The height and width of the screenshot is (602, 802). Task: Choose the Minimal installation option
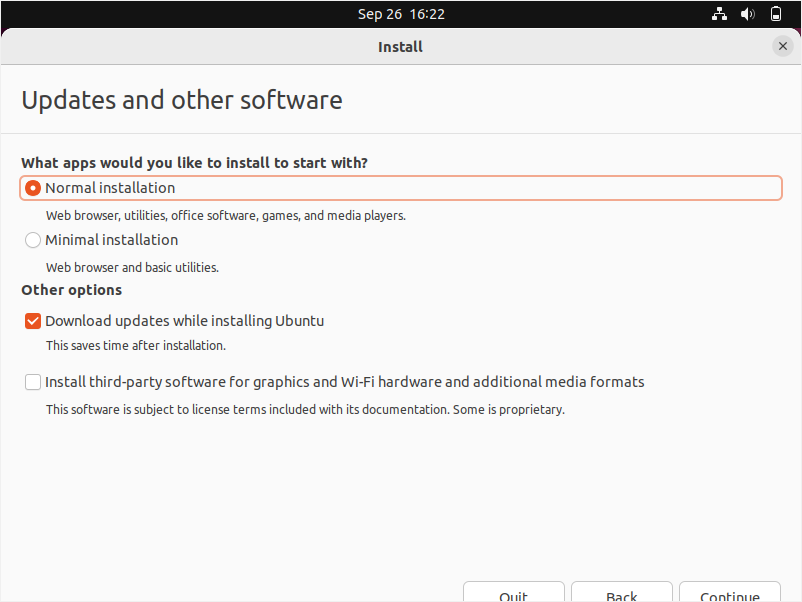point(33,240)
